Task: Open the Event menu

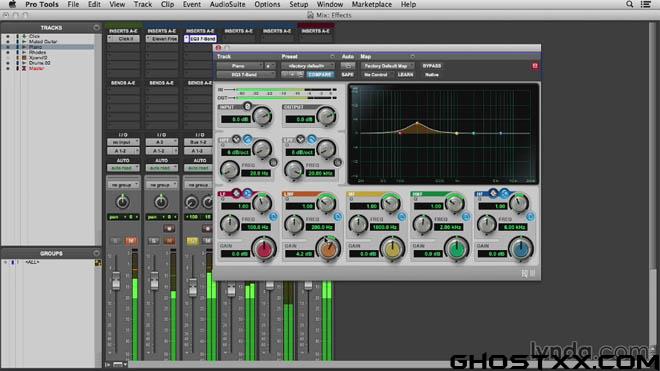Action: 192,5
